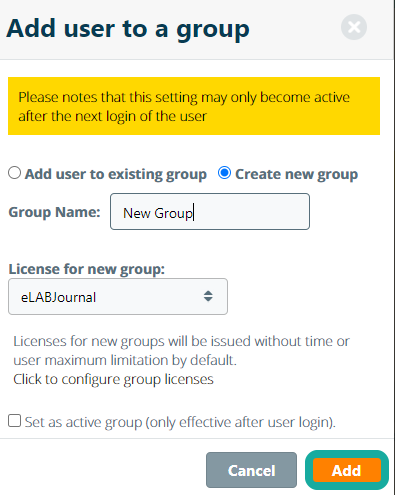Select the Add user to existing group radio button
The width and height of the screenshot is (395, 495).
(14, 173)
